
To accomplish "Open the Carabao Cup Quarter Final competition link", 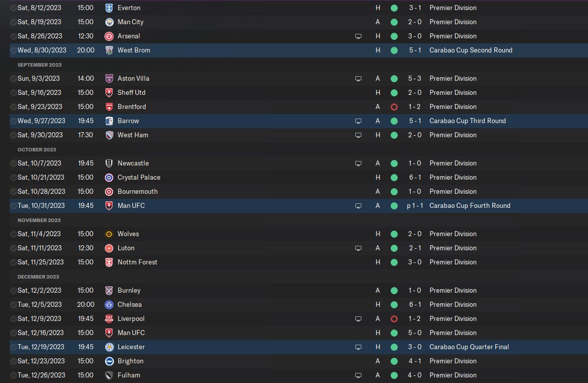I will [x=469, y=347].
